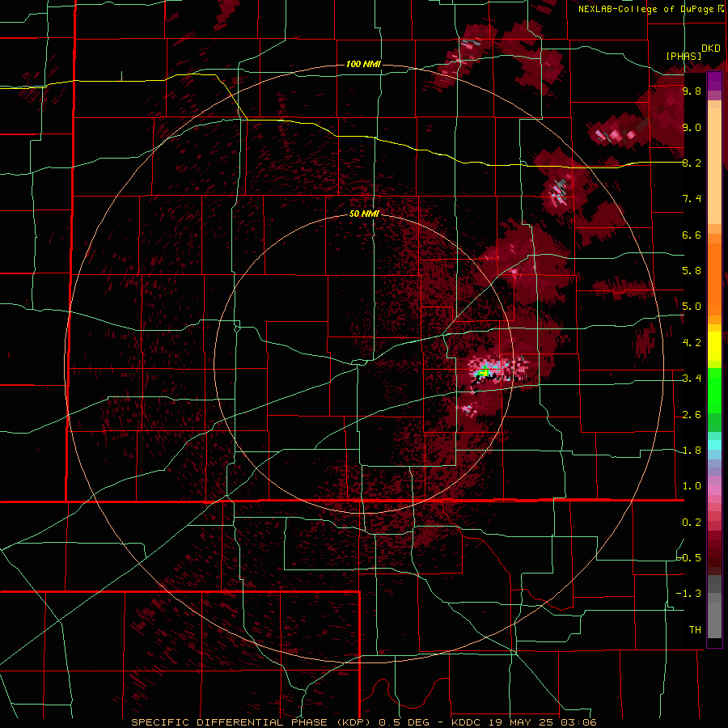Select the 50 NMI range ring label
This screenshot has height=728, width=728.
coord(364,214)
